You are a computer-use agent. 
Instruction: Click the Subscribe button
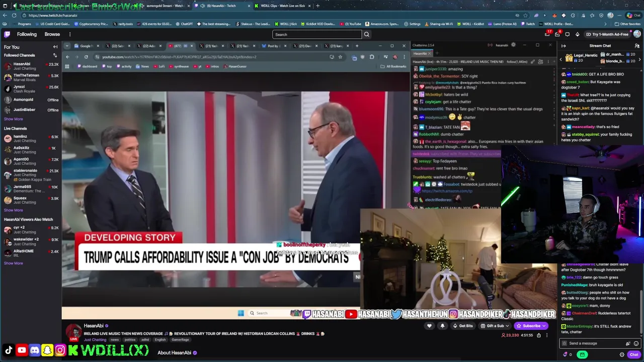(528, 326)
